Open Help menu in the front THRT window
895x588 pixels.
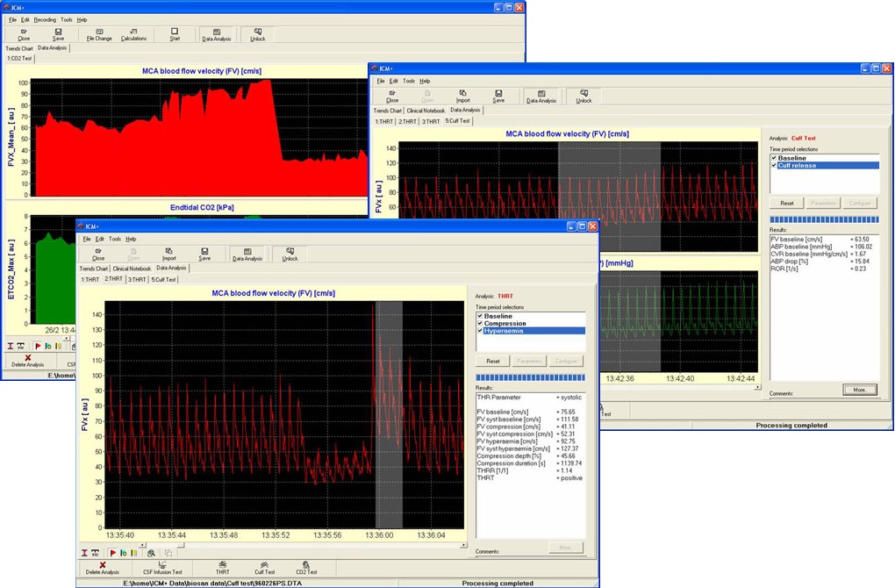point(131,239)
